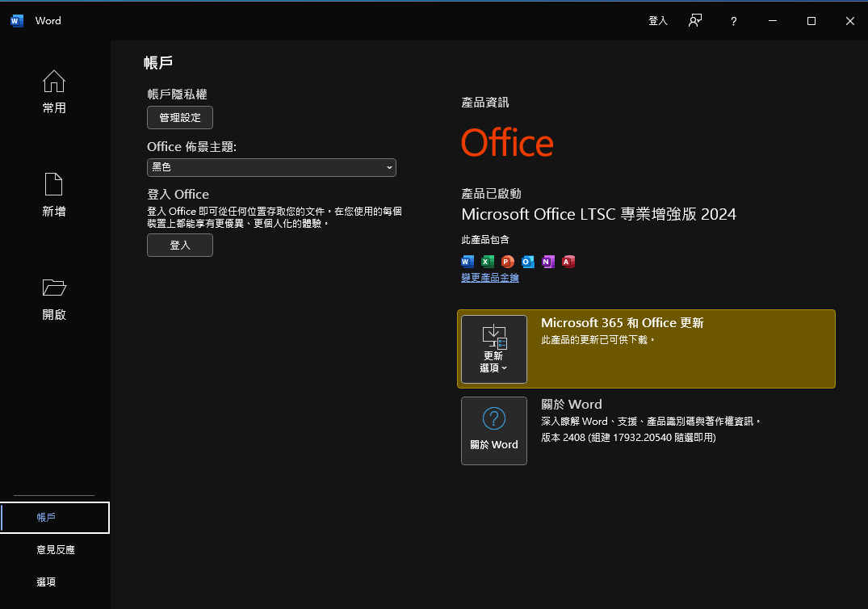Click the Manage Settings (管理設定) button

[x=180, y=118]
